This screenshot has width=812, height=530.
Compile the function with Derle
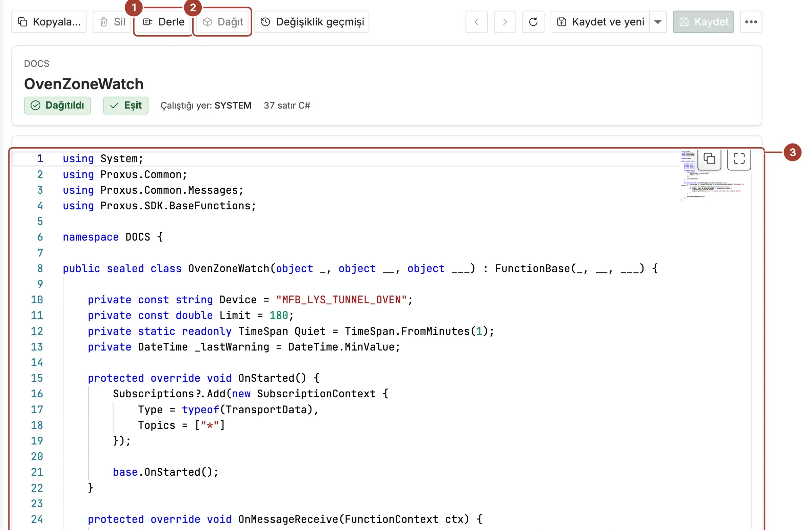[163, 22]
